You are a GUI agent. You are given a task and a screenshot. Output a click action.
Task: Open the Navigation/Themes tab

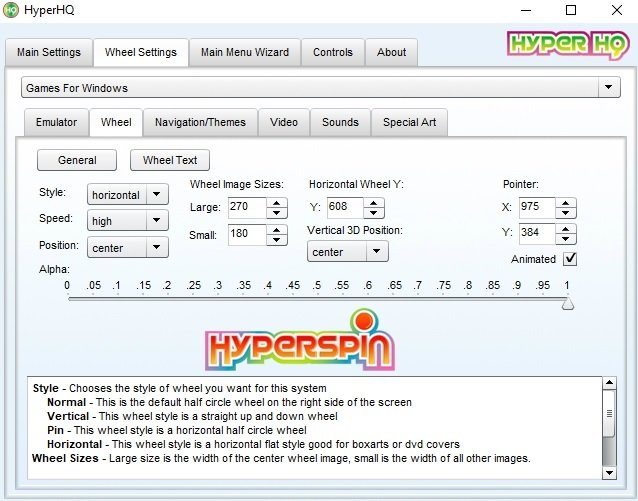pos(200,122)
